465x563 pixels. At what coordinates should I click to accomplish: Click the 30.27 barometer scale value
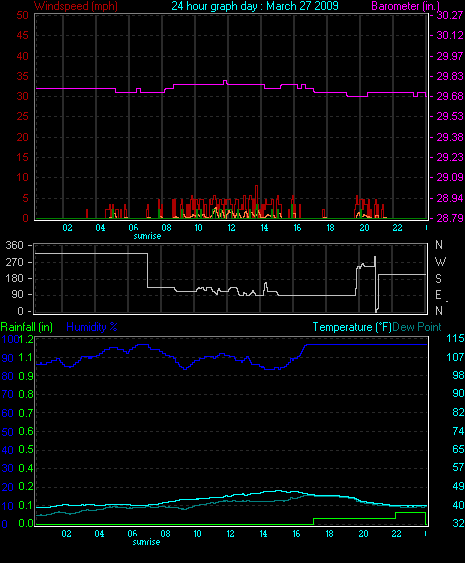pyautogui.click(x=450, y=15)
